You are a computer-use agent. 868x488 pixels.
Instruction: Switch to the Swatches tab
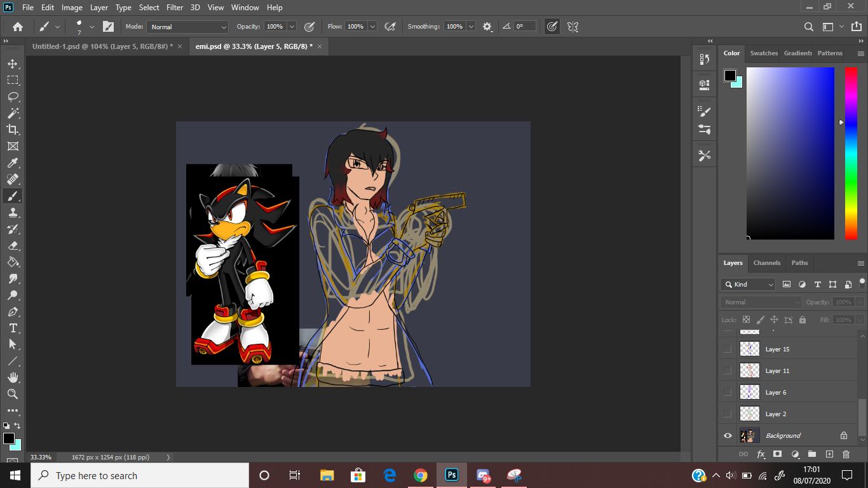tap(764, 53)
